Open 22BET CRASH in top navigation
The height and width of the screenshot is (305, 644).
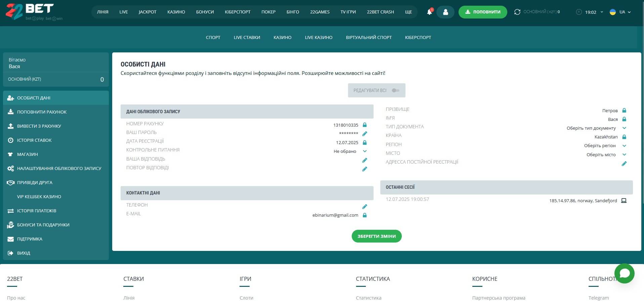(380, 12)
